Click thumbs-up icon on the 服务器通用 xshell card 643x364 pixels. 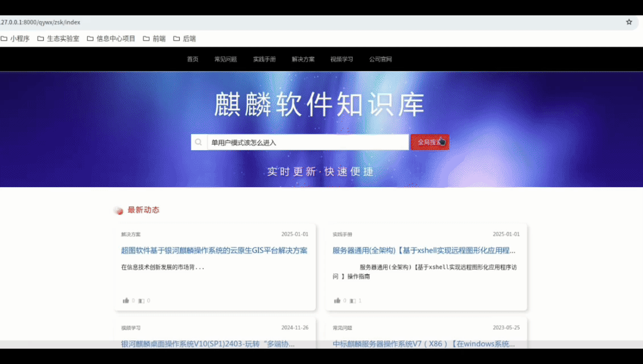click(x=337, y=300)
